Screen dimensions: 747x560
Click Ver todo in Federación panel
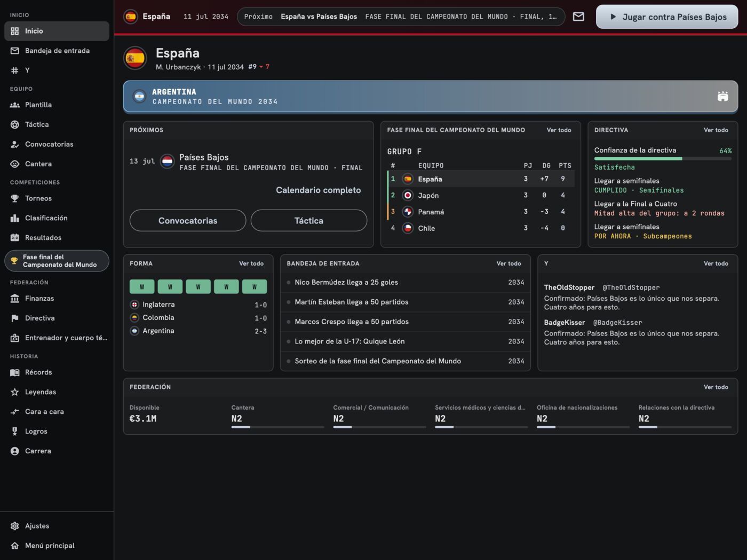click(x=716, y=387)
